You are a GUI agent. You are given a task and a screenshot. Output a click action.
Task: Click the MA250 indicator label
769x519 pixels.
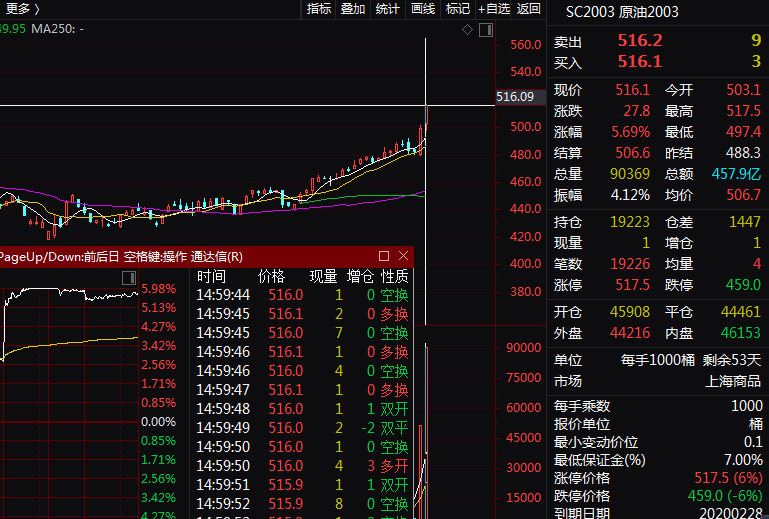[57, 29]
